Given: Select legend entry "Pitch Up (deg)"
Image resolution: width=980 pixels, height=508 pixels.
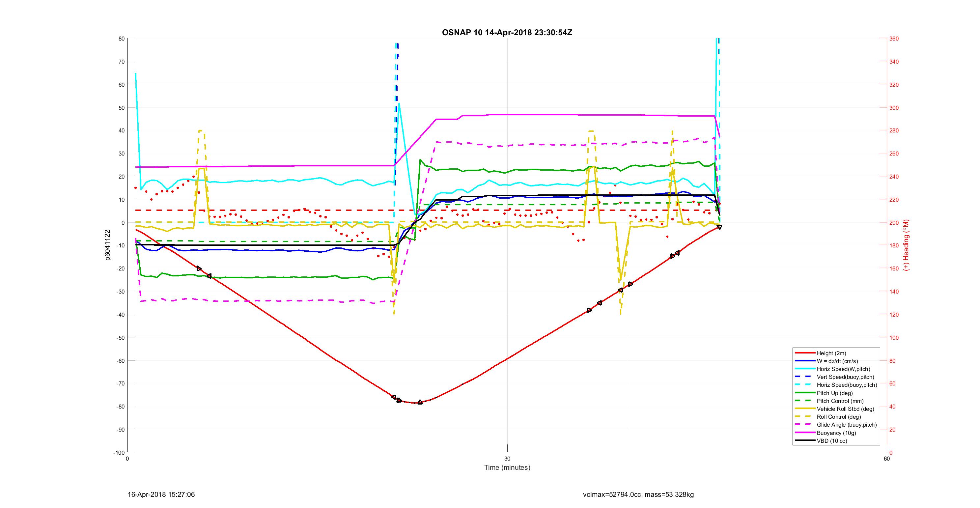Looking at the screenshot, I should click(x=835, y=393).
